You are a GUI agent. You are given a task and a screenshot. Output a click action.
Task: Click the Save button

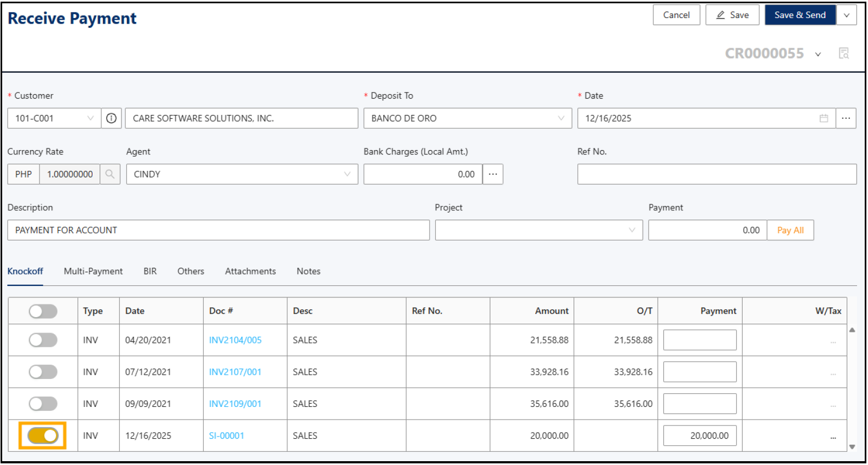pos(732,15)
